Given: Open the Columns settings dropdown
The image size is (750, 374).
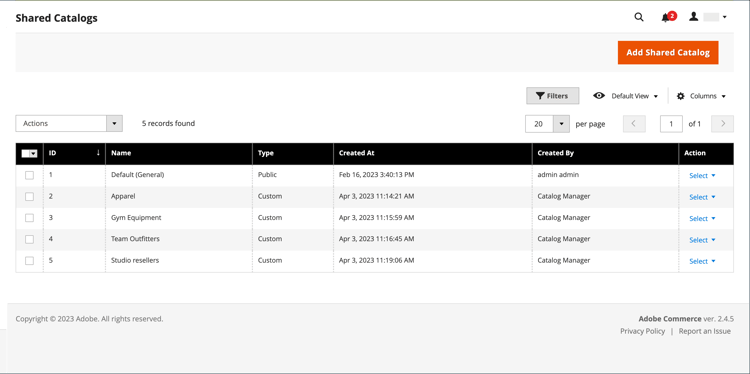Looking at the screenshot, I should click(701, 96).
